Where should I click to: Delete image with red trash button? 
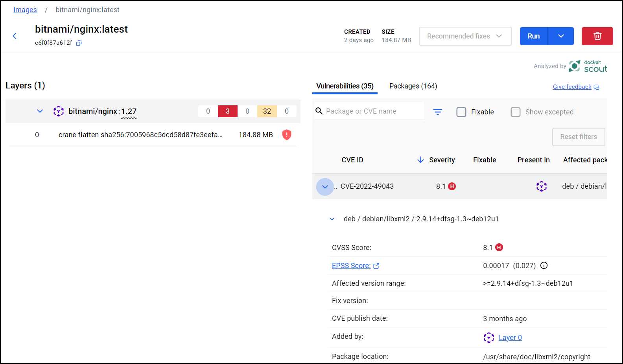click(x=597, y=36)
